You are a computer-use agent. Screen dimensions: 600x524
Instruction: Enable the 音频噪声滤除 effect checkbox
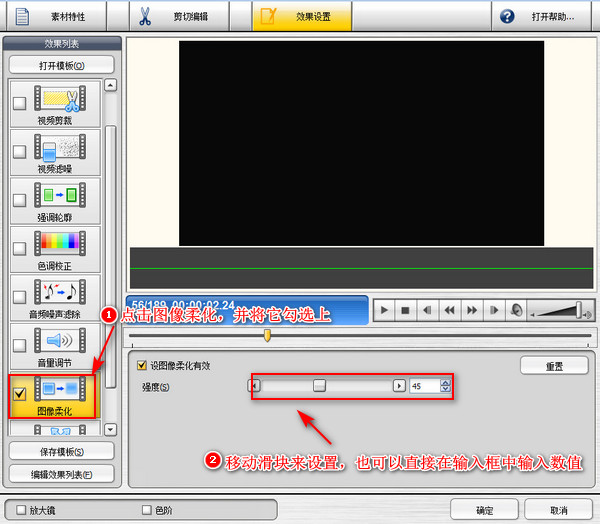[x=20, y=297]
